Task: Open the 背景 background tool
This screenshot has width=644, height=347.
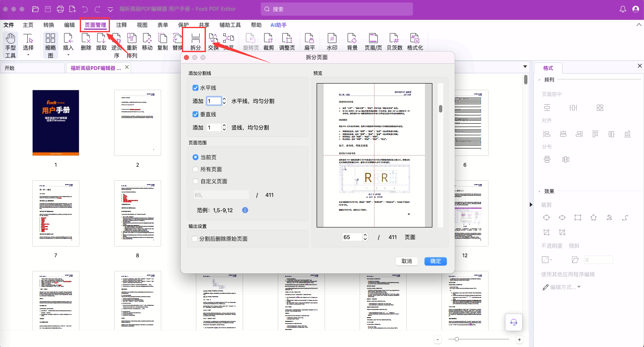Action: click(352, 43)
